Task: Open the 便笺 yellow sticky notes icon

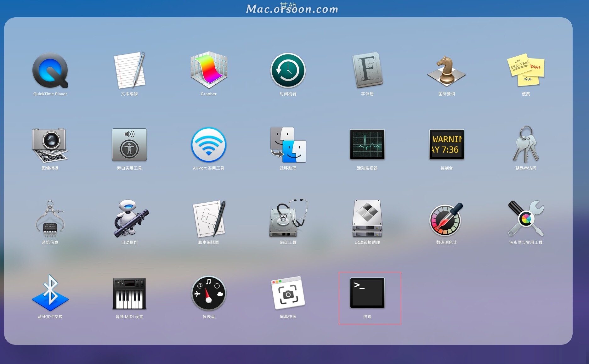Action: click(x=526, y=70)
